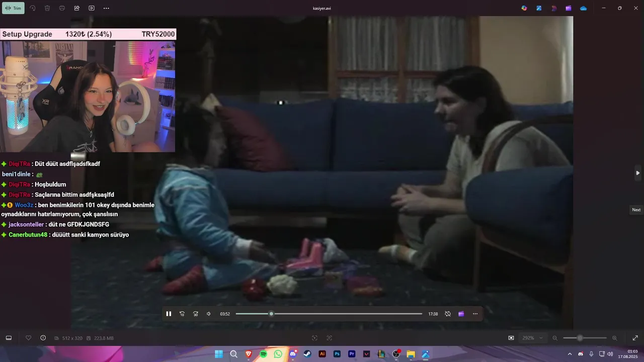Click the fit-to-window icon beside the zoom percentage
644x362 pixels.
(511, 338)
